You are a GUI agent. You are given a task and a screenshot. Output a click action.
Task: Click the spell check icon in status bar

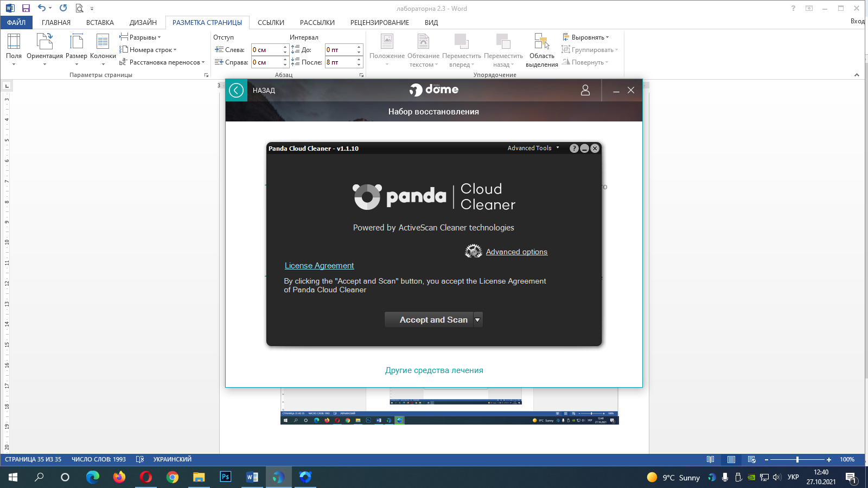(x=139, y=459)
